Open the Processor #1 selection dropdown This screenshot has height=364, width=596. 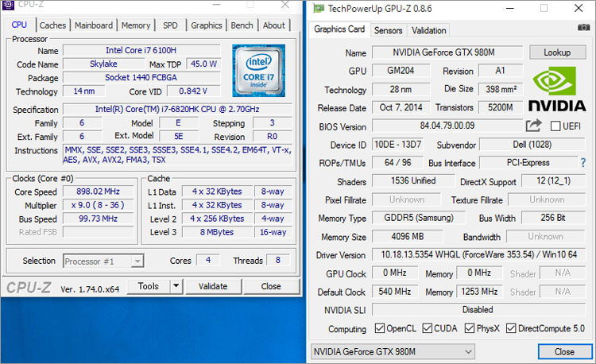coord(103,261)
